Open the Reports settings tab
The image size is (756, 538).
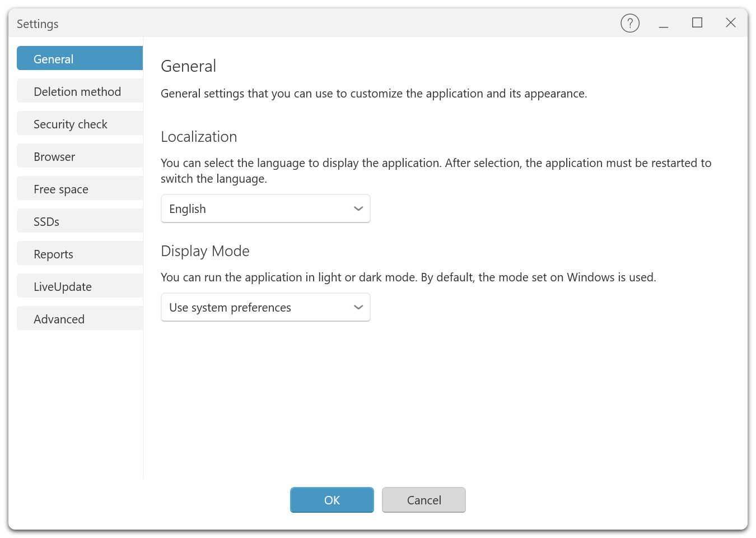80,254
